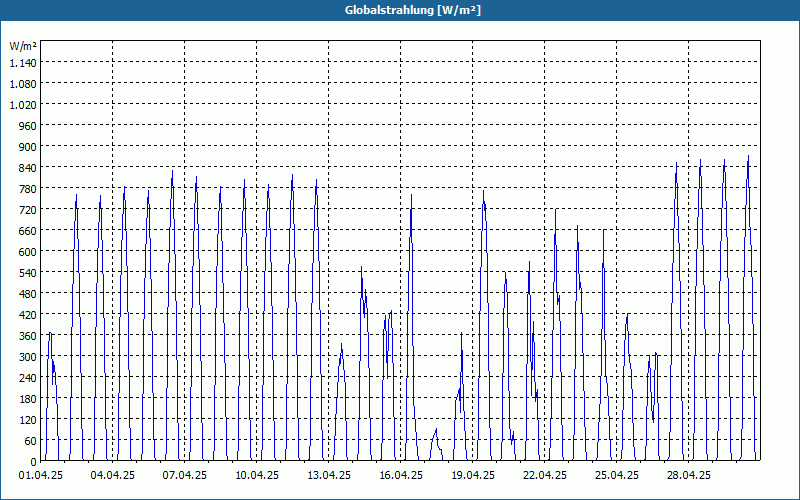
Task: Pick the 22.04.25 date label
Action: pos(544,476)
